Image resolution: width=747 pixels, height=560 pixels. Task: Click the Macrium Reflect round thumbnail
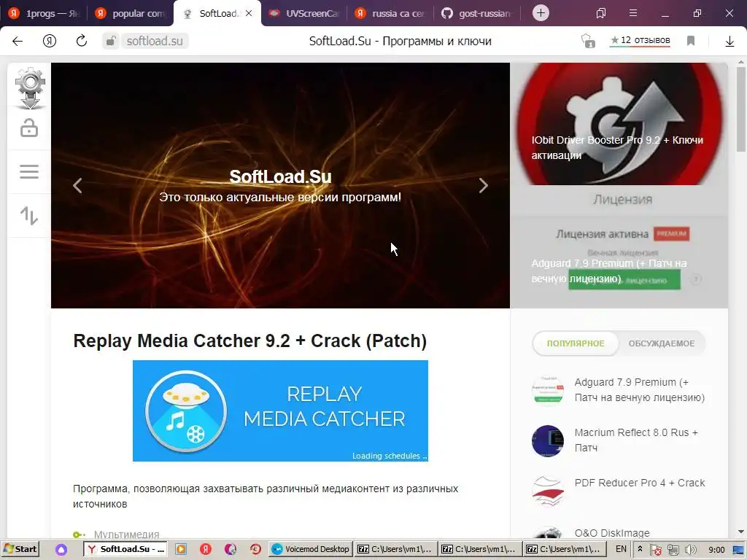point(548,440)
